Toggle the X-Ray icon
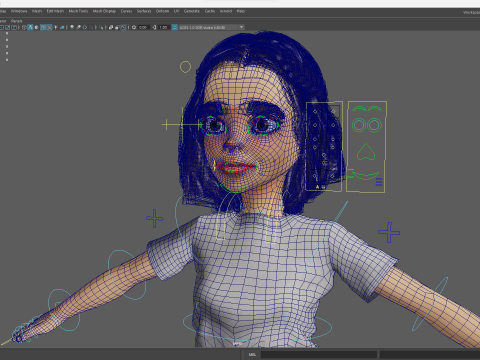 point(111,27)
